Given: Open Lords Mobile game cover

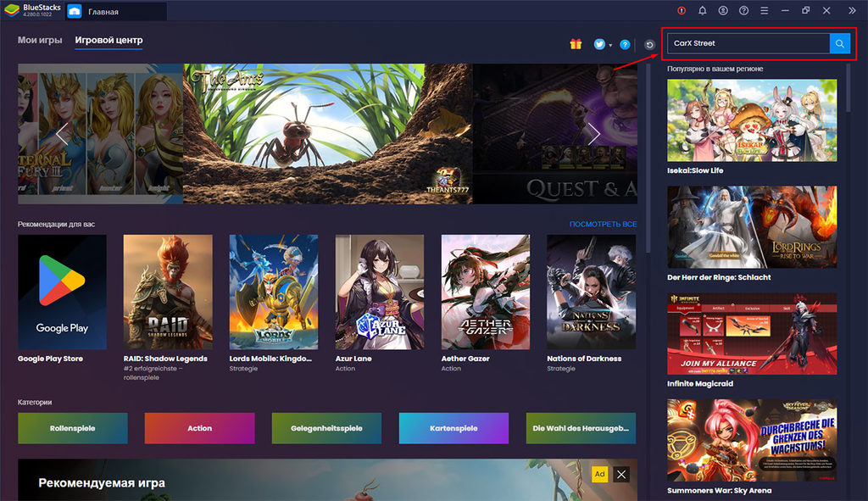Looking at the screenshot, I should click(x=274, y=292).
